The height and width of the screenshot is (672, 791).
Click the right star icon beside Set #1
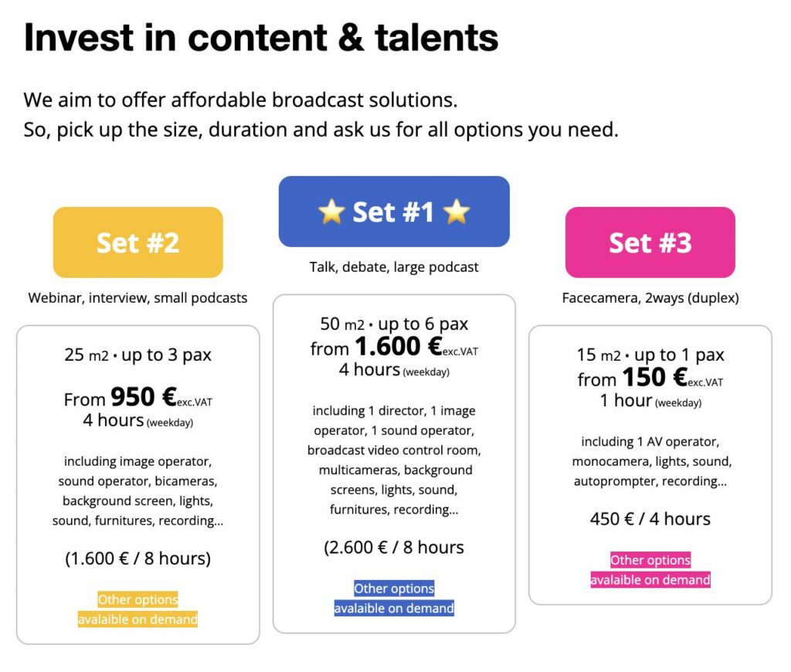coord(457,212)
